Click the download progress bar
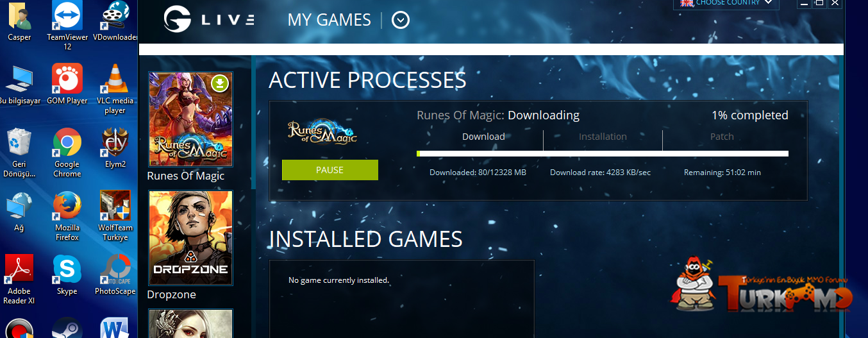 [x=603, y=153]
